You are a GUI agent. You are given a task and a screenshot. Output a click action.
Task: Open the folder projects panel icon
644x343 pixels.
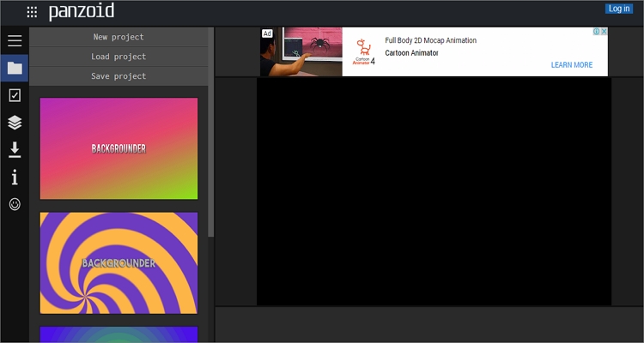tap(15, 68)
